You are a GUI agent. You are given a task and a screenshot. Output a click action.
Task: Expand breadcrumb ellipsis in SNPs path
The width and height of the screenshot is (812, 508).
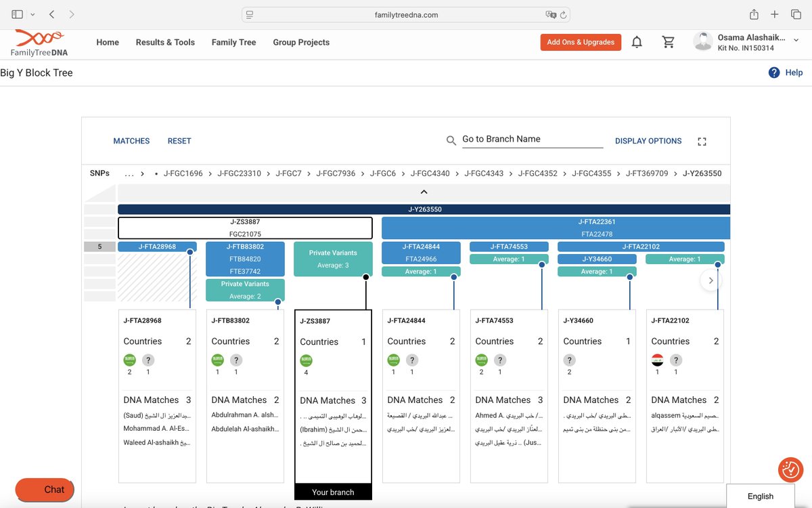coord(129,173)
